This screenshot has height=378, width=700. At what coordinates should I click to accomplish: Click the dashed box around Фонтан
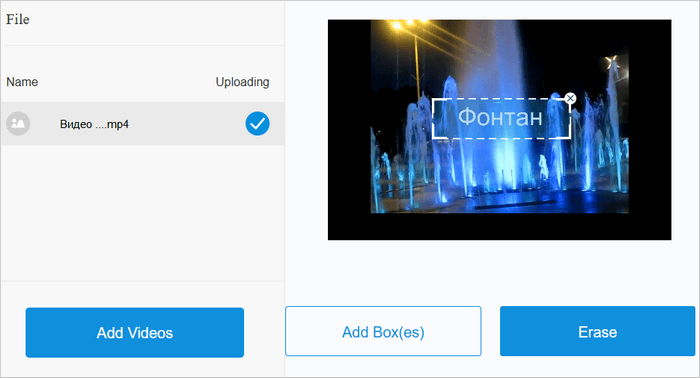pos(501,118)
